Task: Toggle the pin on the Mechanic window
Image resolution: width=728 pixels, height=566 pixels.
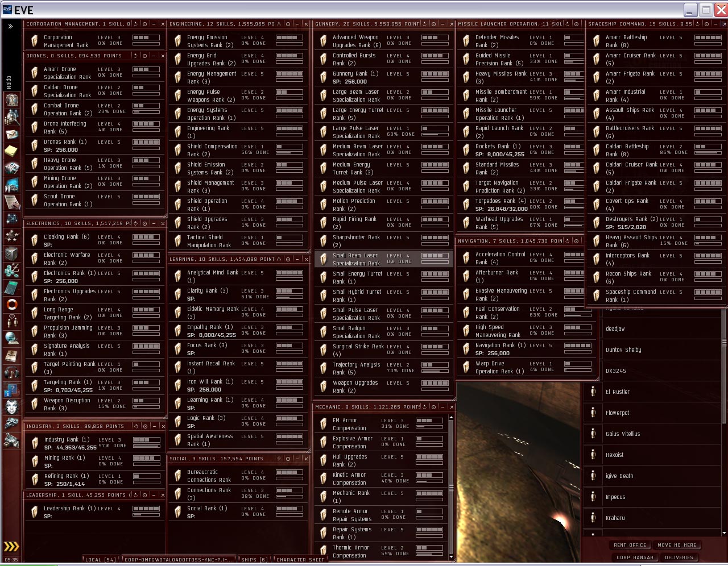Action: point(424,407)
